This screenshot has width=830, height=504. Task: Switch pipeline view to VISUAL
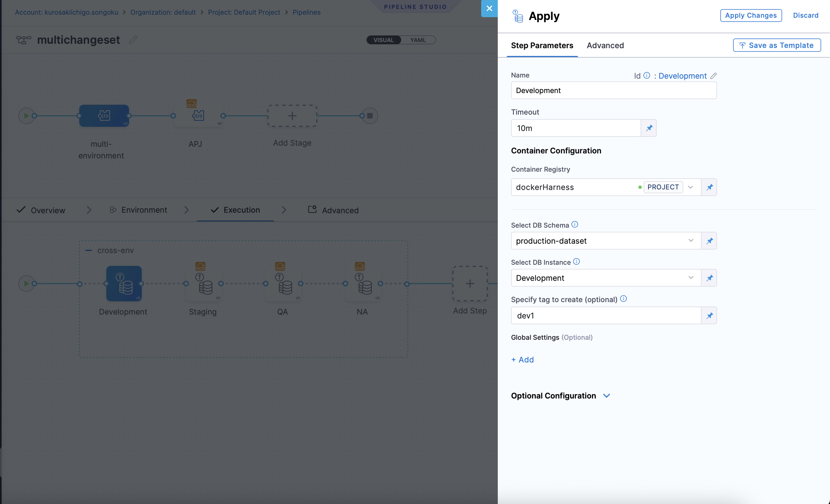click(x=383, y=40)
